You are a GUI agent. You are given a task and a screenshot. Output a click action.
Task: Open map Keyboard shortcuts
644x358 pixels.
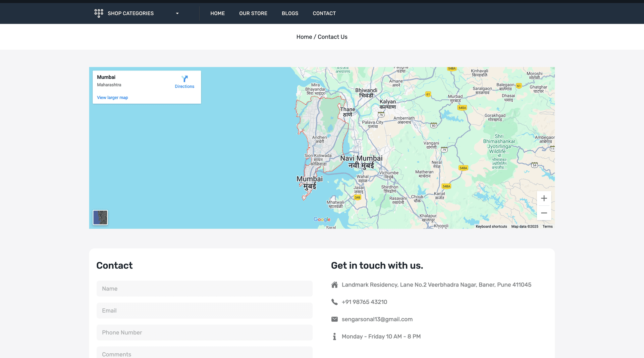coord(491,226)
